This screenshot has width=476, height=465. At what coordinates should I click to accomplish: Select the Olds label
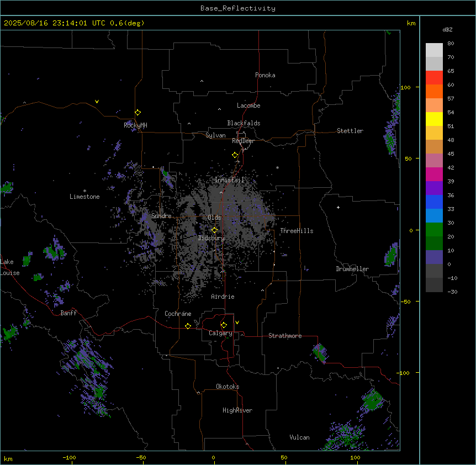[214, 218]
